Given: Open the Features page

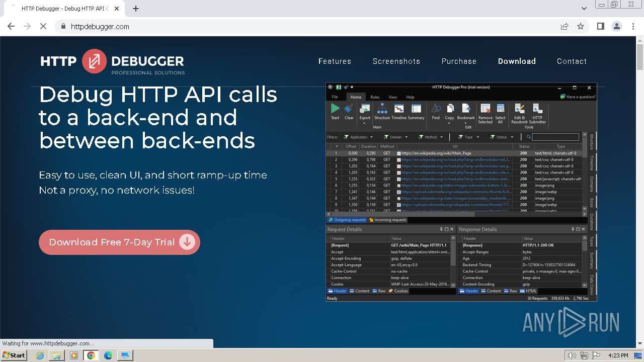Looking at the screenshot, I should 335,61.
